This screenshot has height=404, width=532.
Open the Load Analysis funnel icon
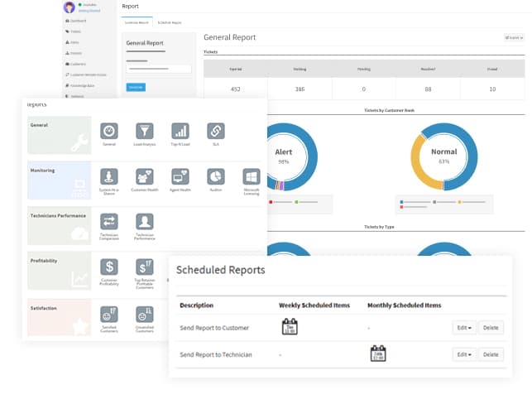pos(145,131)
